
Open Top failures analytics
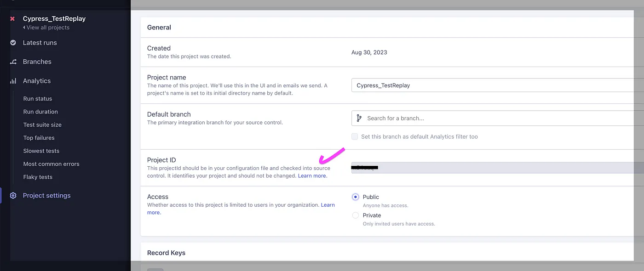pos(39,138)
